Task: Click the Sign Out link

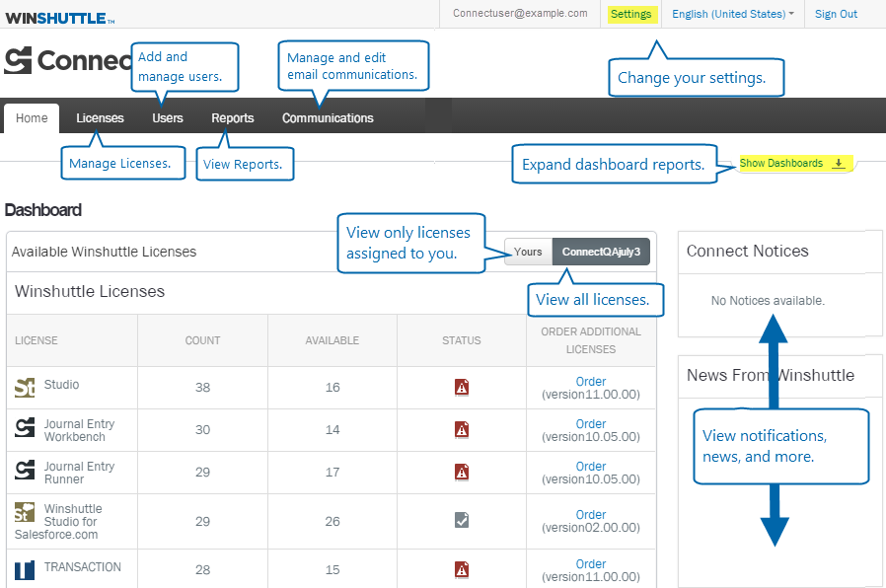Action: 836,14
